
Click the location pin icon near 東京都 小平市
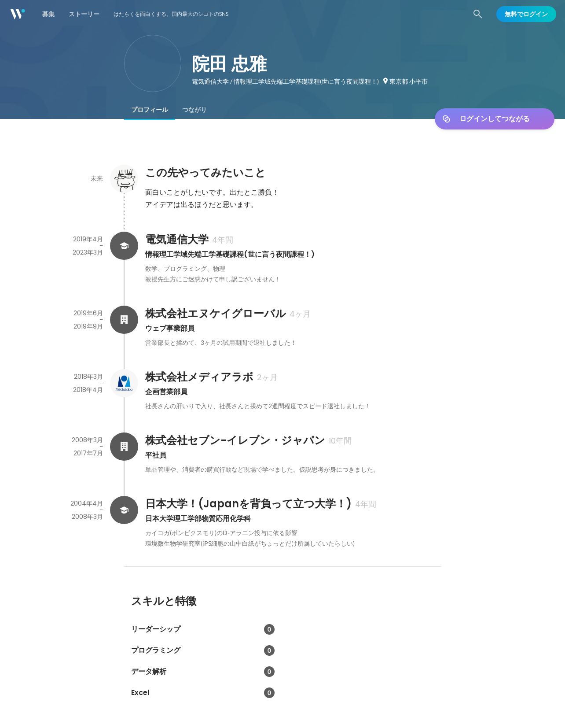point(385,81)
